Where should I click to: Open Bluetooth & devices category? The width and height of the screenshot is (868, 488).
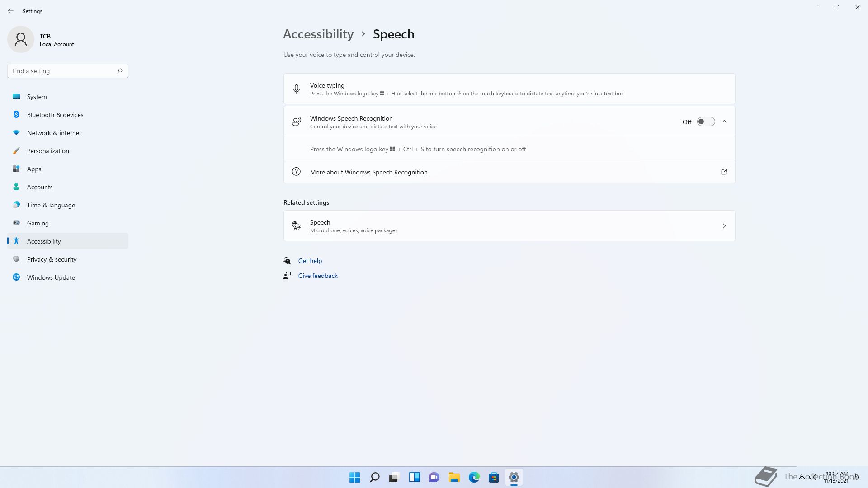68,115
